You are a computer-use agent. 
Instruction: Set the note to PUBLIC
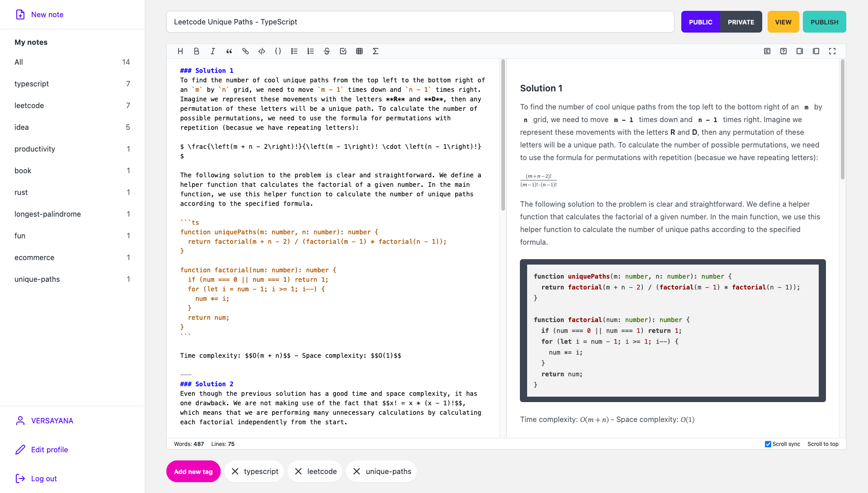tap(701, 22)
